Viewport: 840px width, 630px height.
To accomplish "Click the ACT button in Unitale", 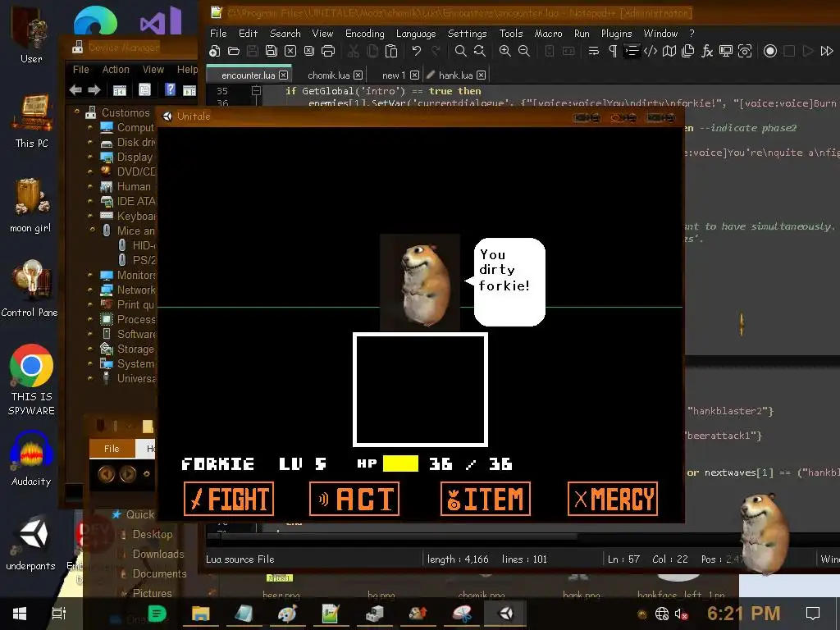I will pyautogui.click(x=354, y=499).
